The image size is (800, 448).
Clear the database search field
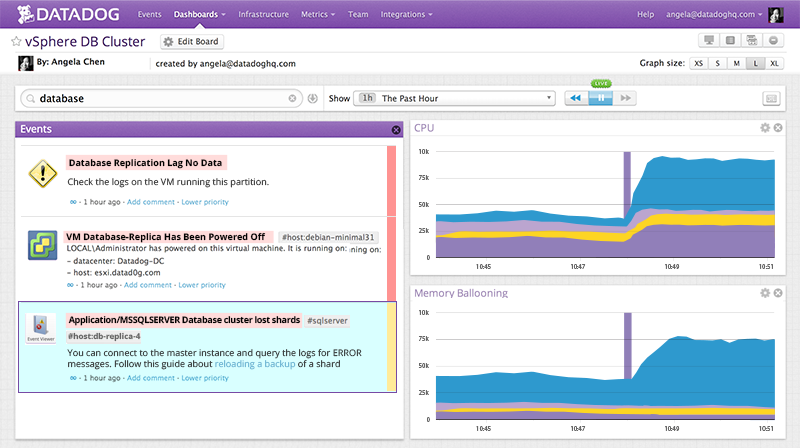[x=292, y=98]
